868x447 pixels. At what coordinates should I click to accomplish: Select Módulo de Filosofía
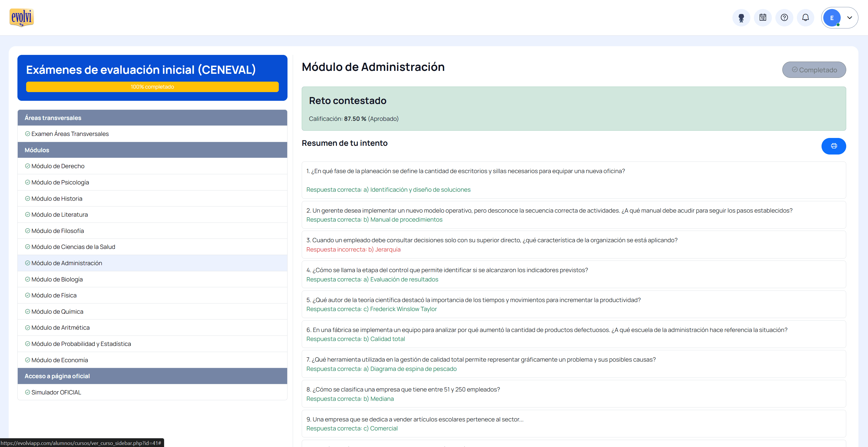pyautogui.click(x=152, y=231)
